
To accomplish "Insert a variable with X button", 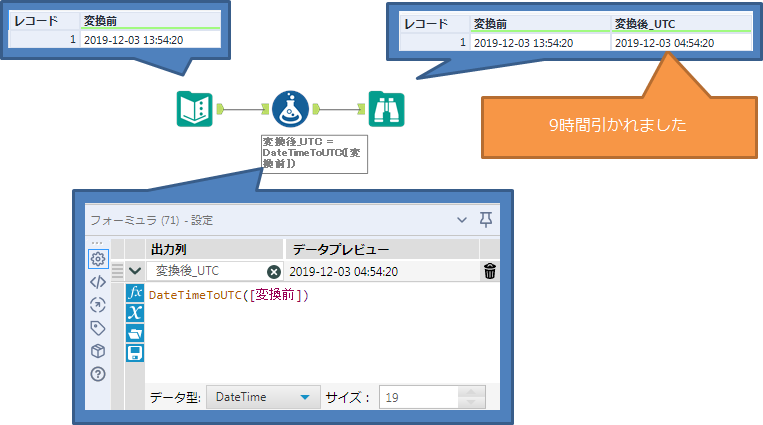I will pos(135,313).
